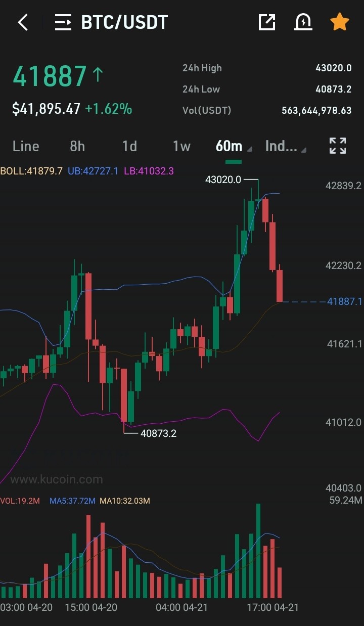Tap the VOL MA5 MA10 legend

pos(75,501)
